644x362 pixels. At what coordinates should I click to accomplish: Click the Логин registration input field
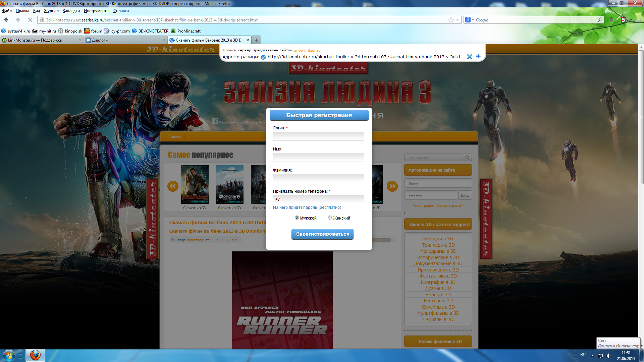coord(318,136)
